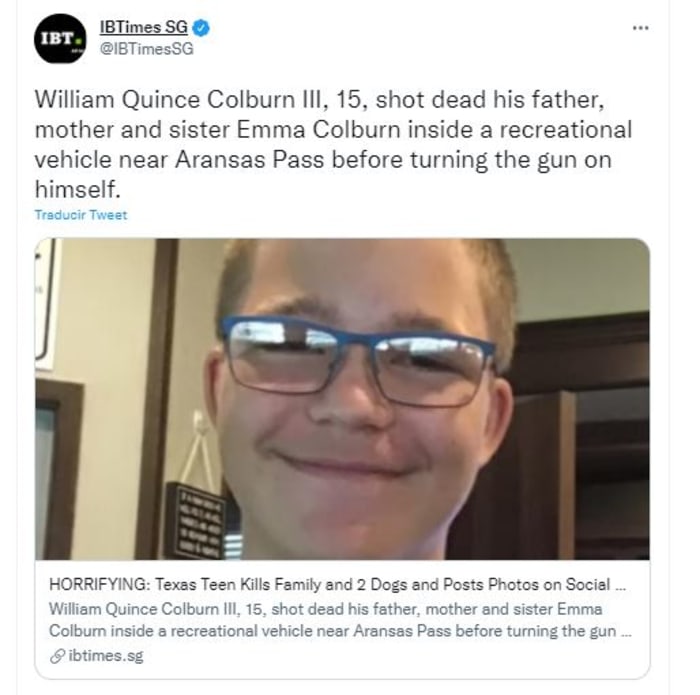The width and height of the screenshot is (700, 695).
Task: Click the Traducir Tweet link
Action: (81, 215)
